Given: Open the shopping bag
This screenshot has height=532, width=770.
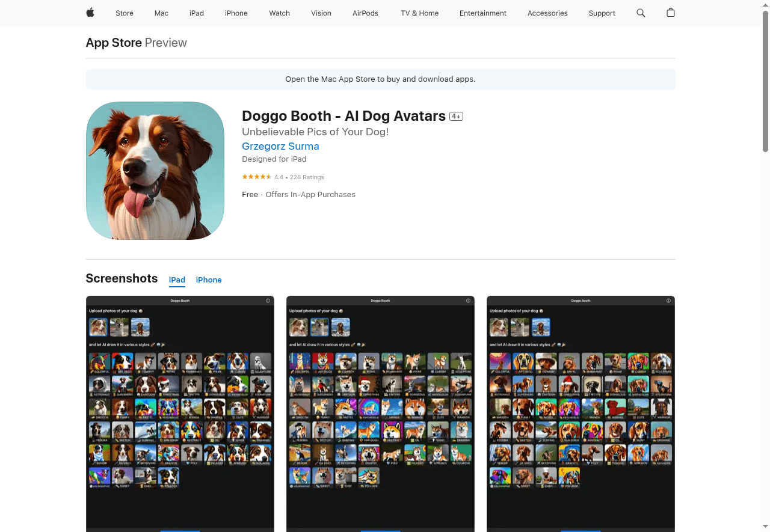Looking at the screenshot, I should coord(670,13).
